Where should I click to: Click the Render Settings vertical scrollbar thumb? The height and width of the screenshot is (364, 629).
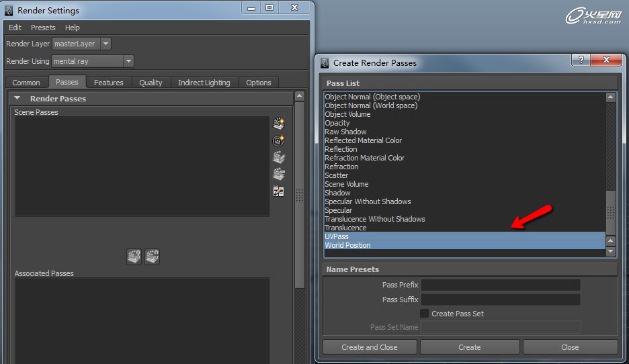point(299,195)
